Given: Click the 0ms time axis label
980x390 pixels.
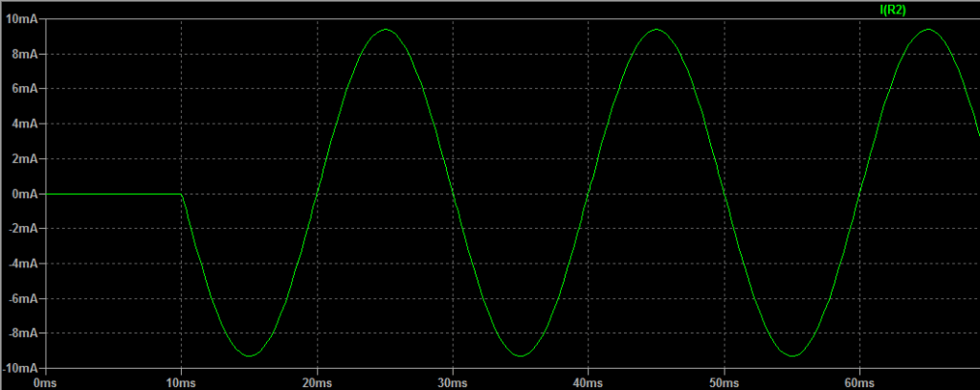Looking at the screenshot, I should (x=45, y=380).
